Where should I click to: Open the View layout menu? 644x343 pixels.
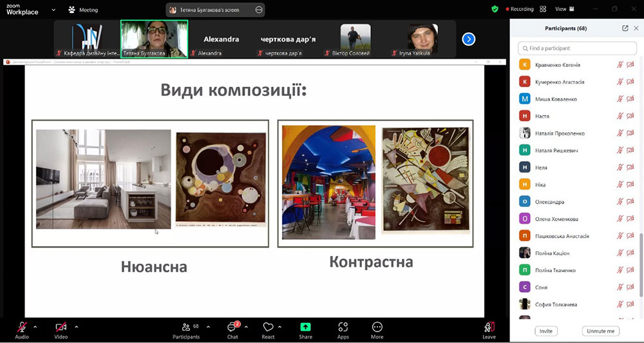565,9
